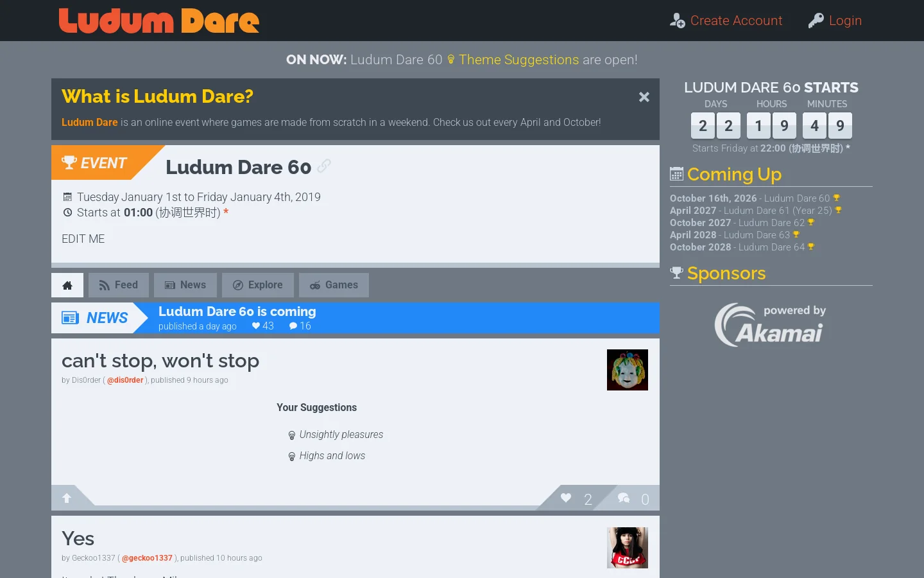Click the Unsightly pleasures suggestion
924x578 pixels.
(341, 435)
